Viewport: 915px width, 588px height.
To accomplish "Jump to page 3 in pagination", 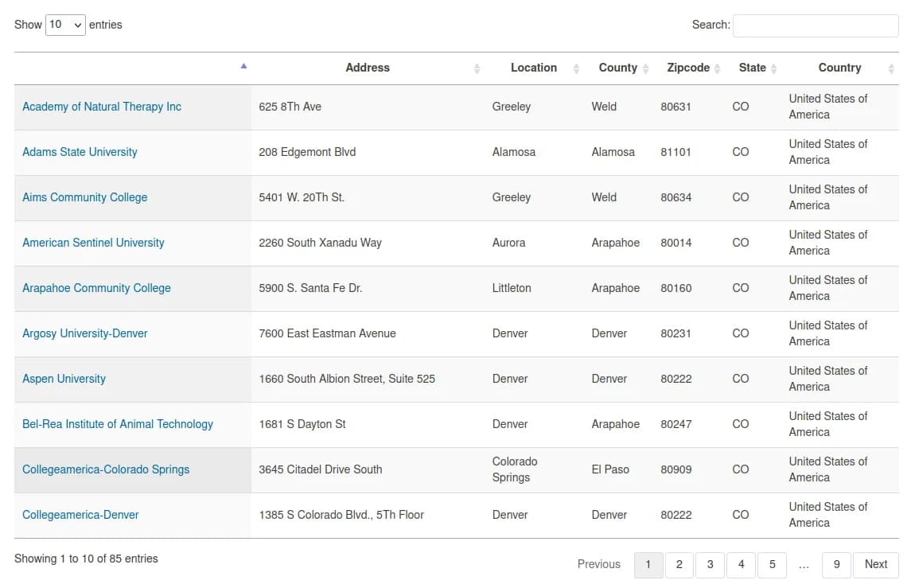I will [710, 565].
